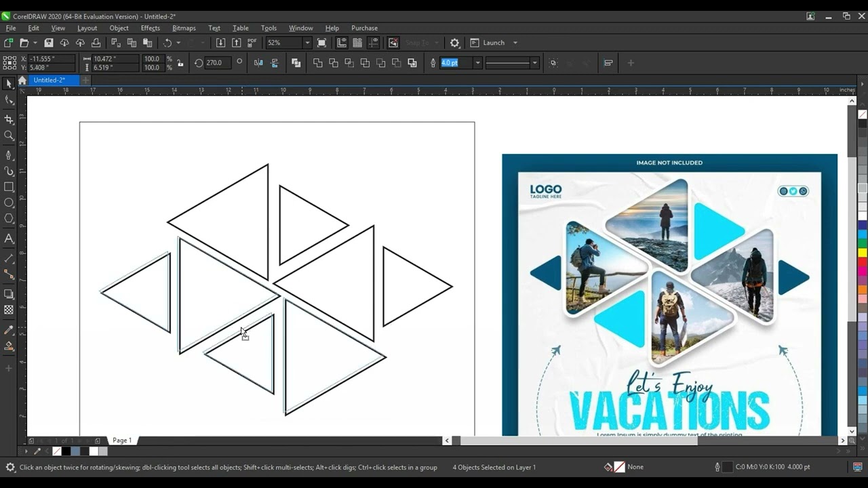This screenshot has width=868, height=488.
Task: Open the Align and Distribute docker
Action: pos(608,63)
